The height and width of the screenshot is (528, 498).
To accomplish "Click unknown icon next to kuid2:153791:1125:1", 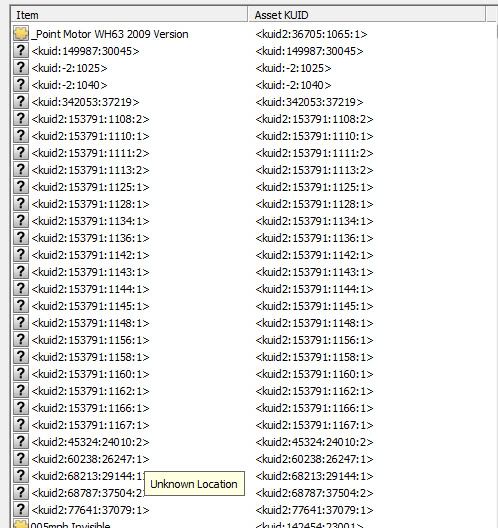I will [x=21, y=187].
